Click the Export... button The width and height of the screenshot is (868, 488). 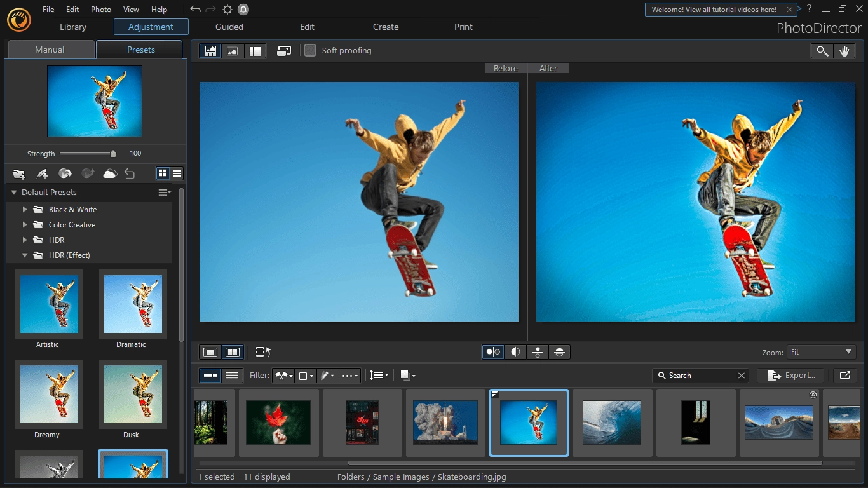(x=790, y=376)
